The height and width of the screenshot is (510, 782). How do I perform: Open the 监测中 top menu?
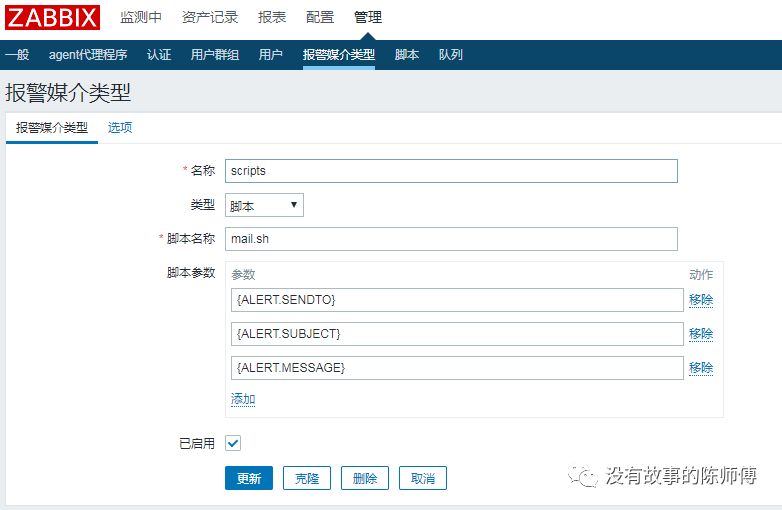coord(141,17)
